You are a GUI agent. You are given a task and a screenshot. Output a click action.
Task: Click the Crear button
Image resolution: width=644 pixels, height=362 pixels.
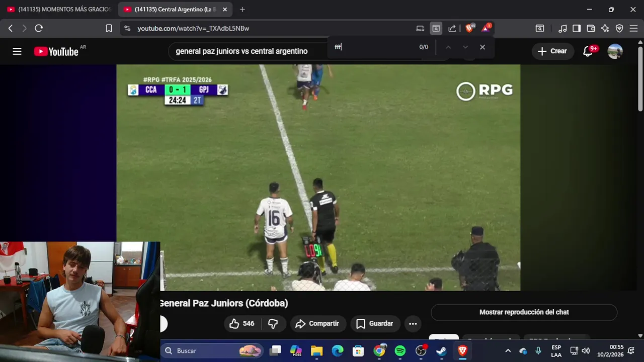(x=552, y=51)
